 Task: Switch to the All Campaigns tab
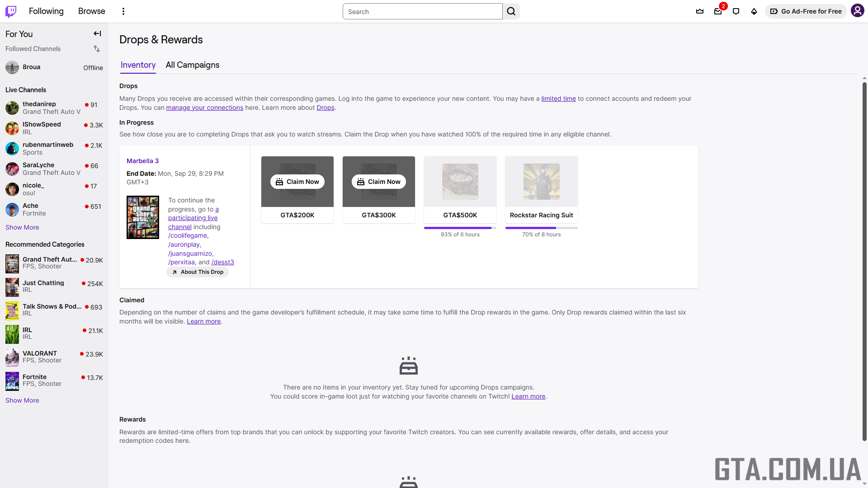pyautogui.click(x=192, y=65)
